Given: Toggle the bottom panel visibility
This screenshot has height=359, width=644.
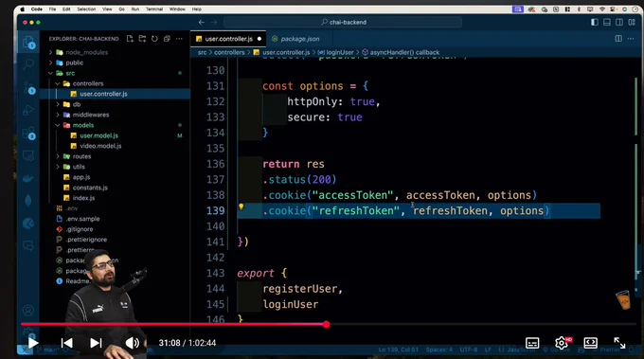Looking at the screenshot, I should click(x=607, y=22).
